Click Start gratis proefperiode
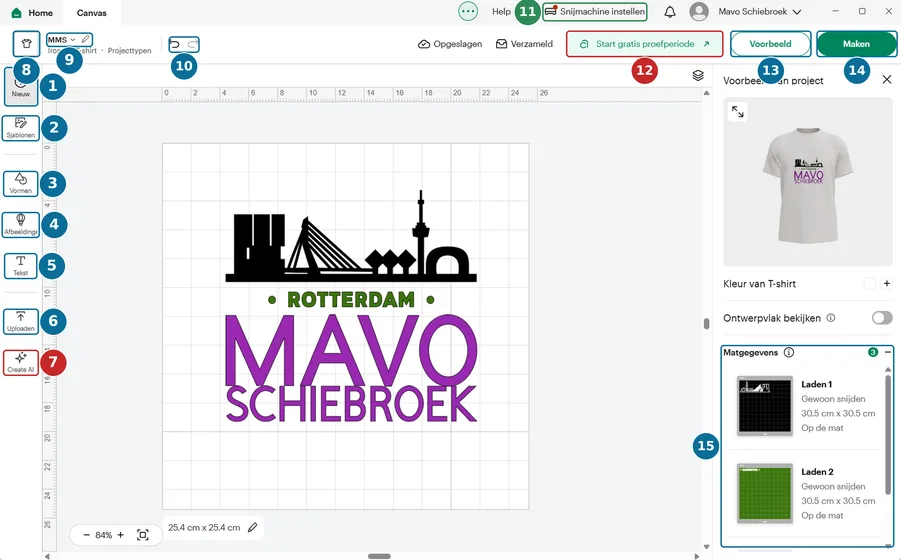 coord(645,44)
